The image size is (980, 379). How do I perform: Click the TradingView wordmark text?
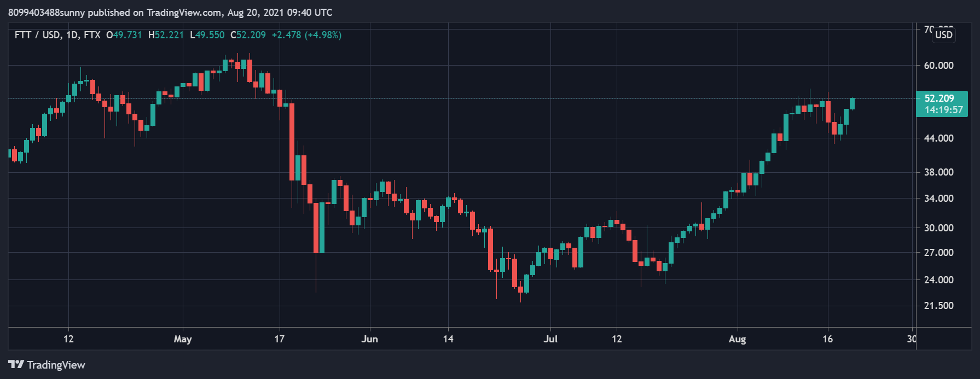[56, 365]
